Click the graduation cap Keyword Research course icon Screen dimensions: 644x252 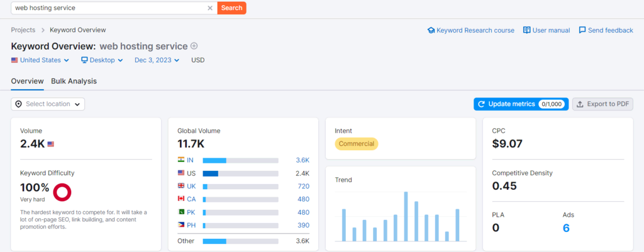point(431,30)
